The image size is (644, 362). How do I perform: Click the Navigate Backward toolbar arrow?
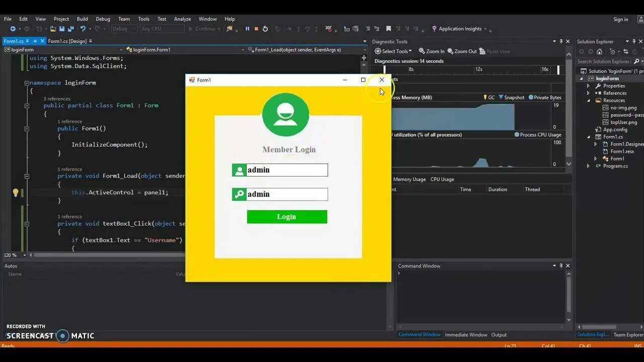(13, 29)
